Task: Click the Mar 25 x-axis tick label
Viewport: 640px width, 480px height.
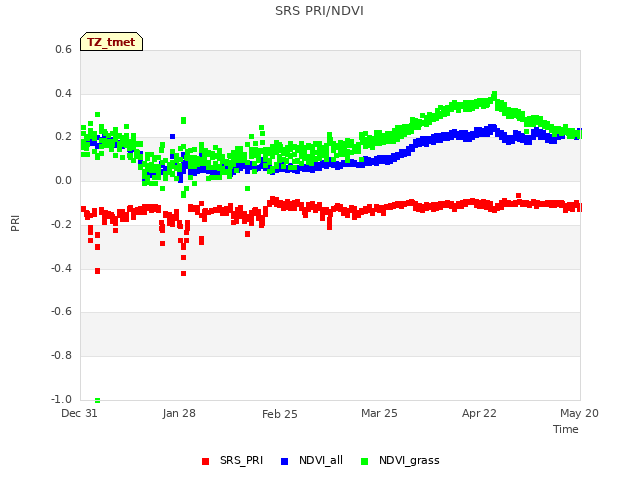Action: pos(379,413)
